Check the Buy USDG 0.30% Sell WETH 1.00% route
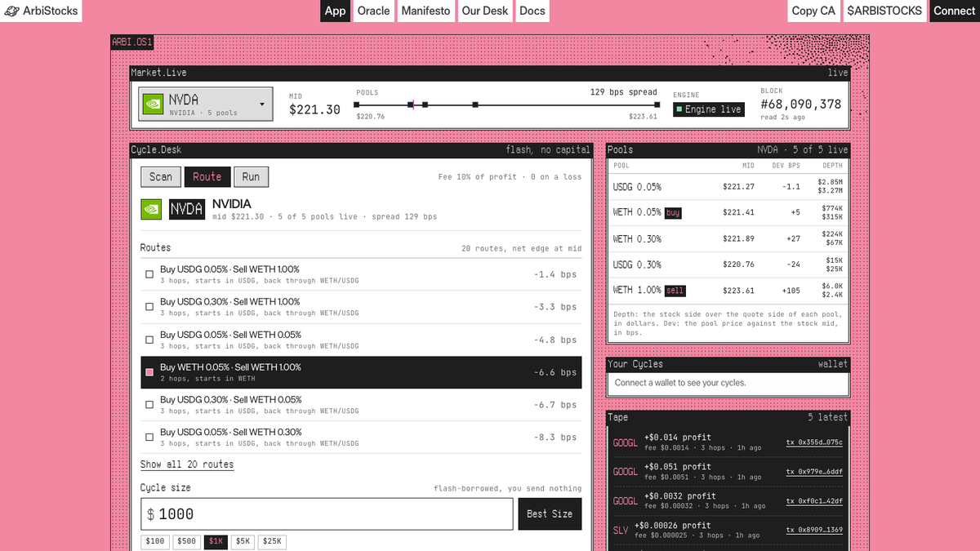This screenshot has height=551, width=980. coord(149,307)
